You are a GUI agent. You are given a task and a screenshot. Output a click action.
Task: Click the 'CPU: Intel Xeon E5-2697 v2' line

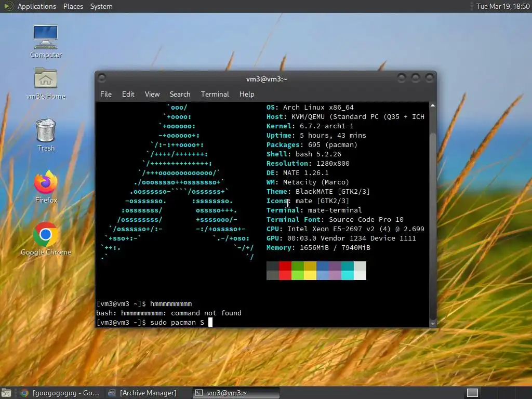(x=345, y=229)
